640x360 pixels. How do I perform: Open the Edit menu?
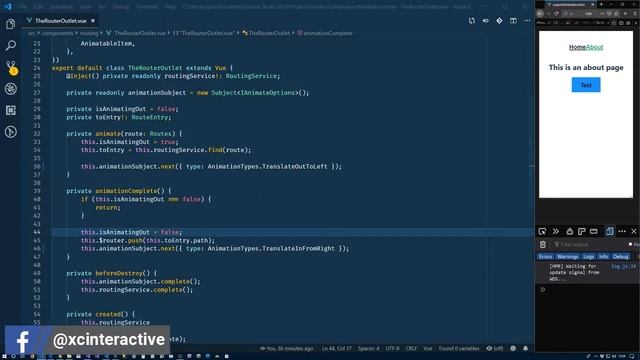[x=38, y=7]
